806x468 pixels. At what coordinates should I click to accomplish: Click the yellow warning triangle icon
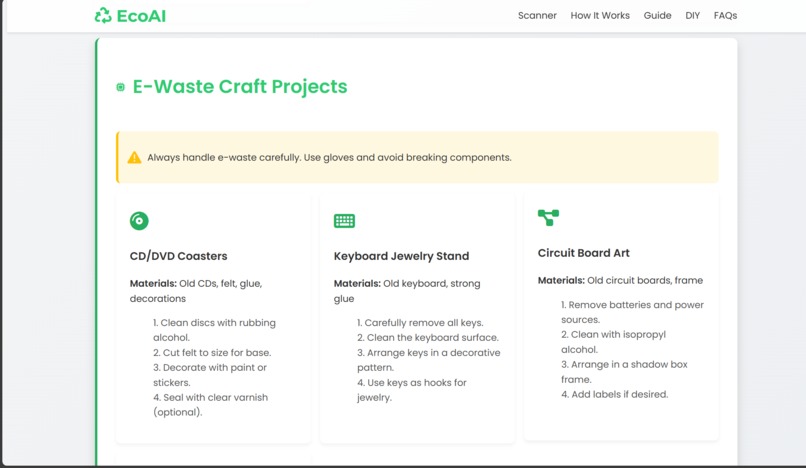pyautogui.click(x=134, y=157)
